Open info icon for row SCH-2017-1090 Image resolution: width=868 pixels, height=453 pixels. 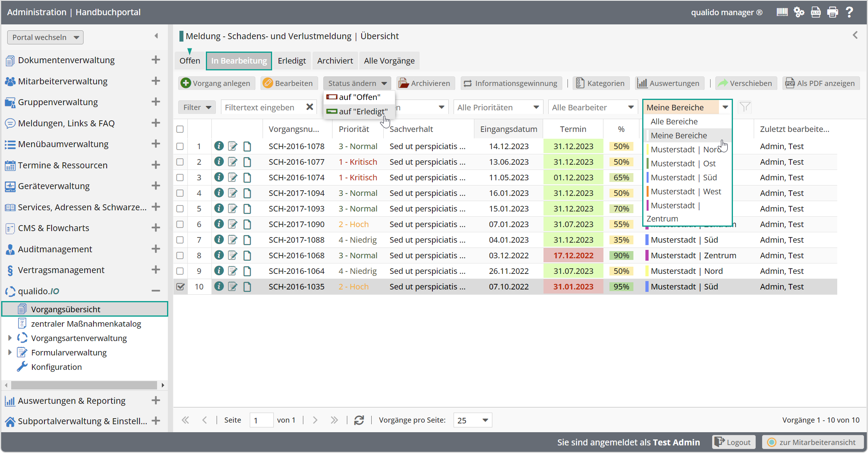(x=219, y=224)
